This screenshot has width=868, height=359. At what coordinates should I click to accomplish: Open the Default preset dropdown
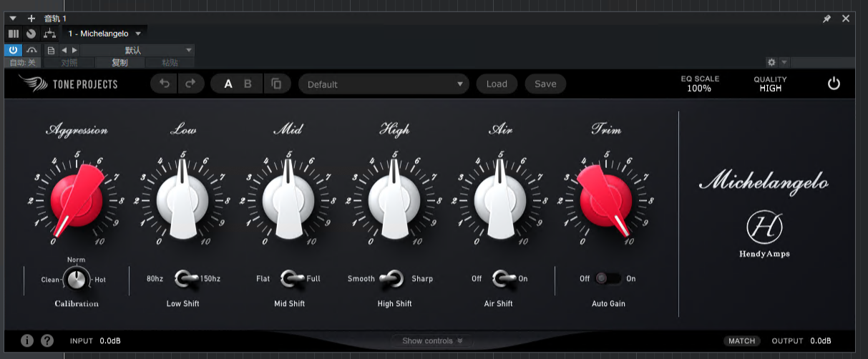point(384,84)
